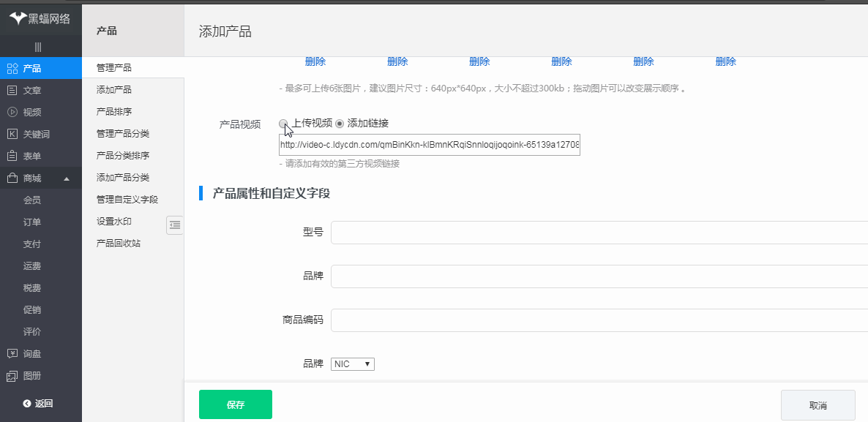Open 文章 section via its document icon
The width and height of the screenshot is (868, 422).
click(12, 91)
